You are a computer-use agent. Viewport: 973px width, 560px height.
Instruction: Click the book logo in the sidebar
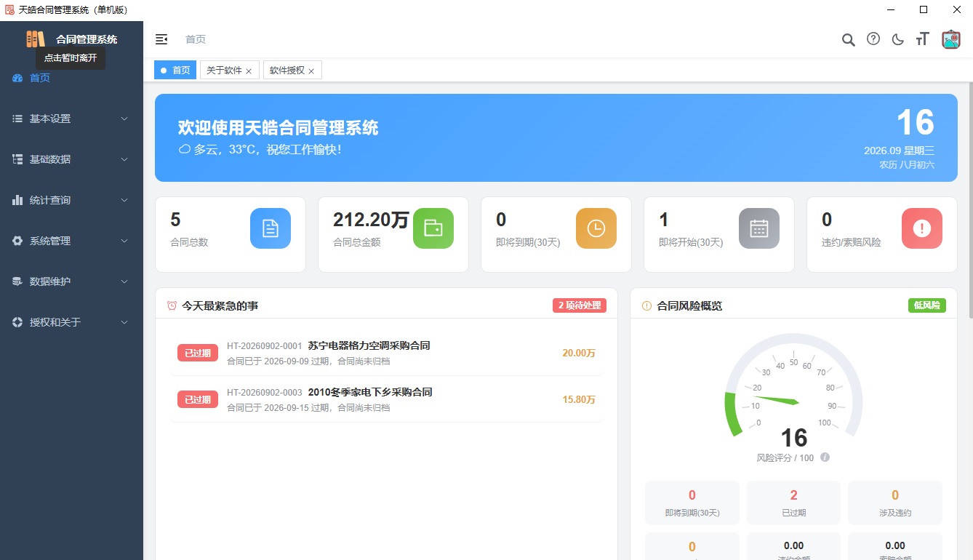pos(36,39)
